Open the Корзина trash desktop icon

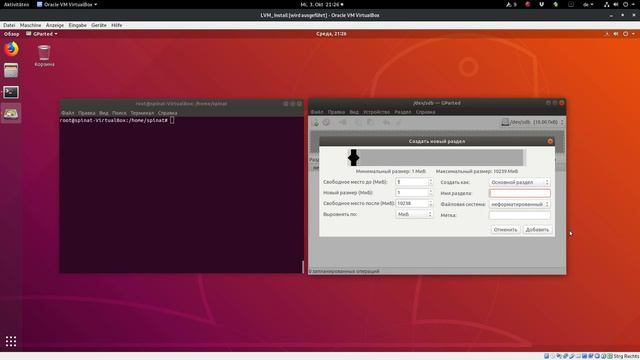click(44, 56)
